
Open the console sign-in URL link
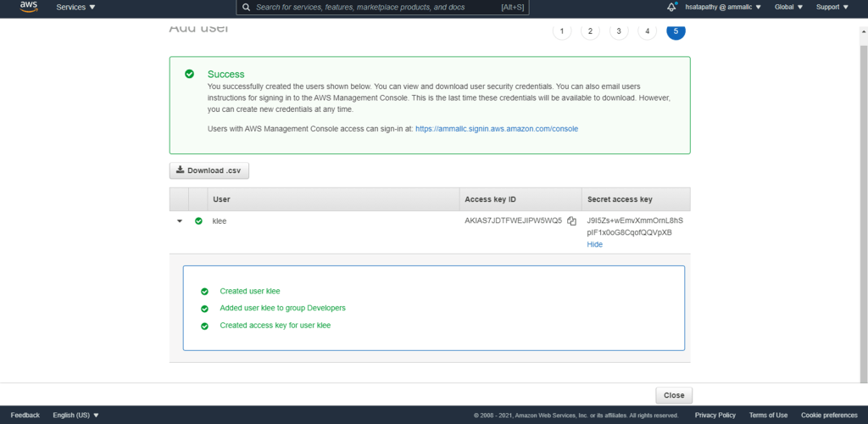click(x=496, y=129)
